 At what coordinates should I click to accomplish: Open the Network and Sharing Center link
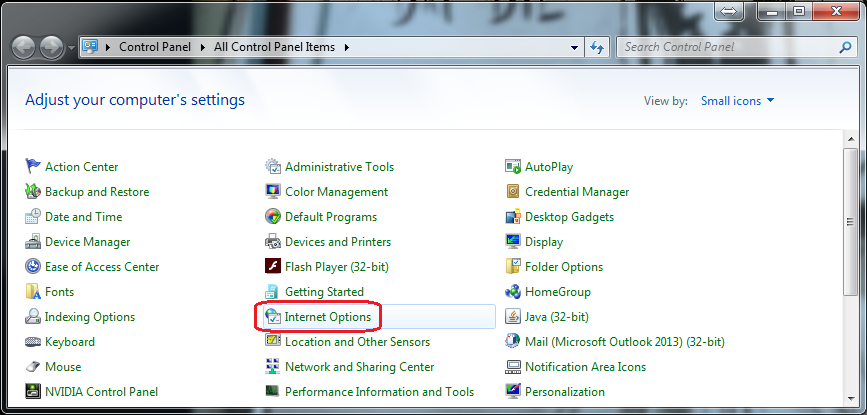[x=359, y=367]
